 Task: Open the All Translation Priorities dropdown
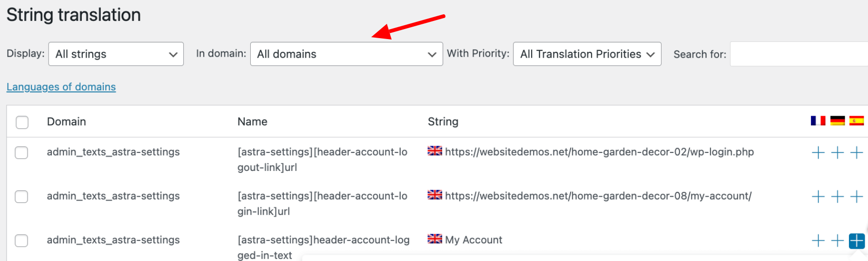(x=587, y=54)
